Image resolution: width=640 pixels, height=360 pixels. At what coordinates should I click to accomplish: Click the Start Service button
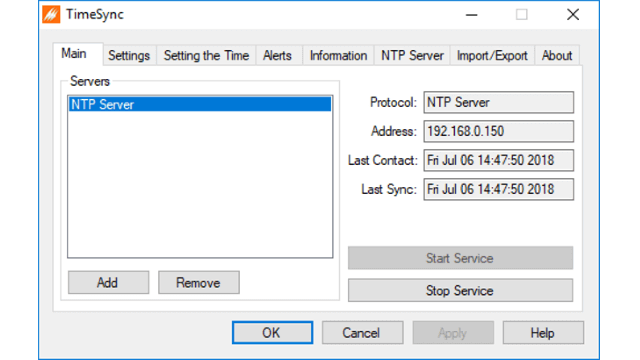460,258
